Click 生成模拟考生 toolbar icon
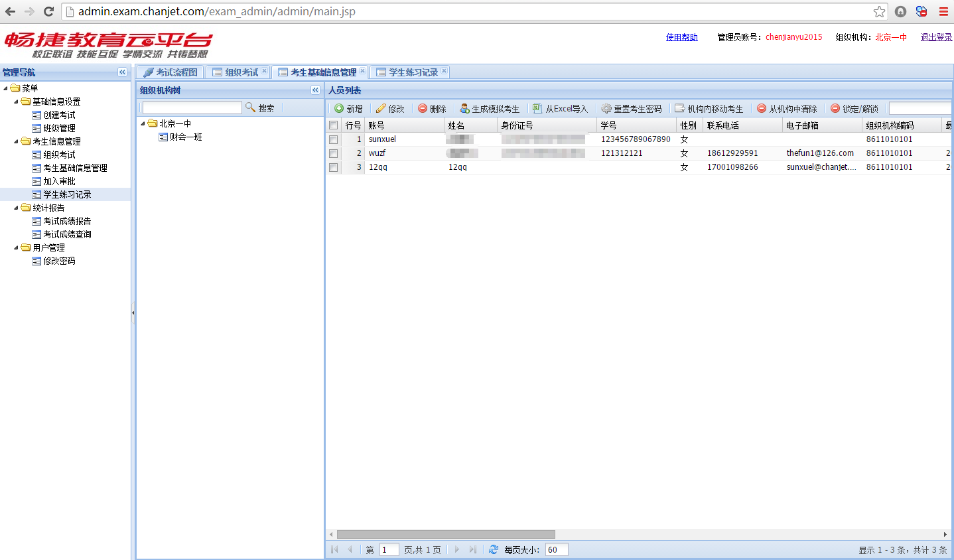Image resolution: width=954 pixels, height=560 pixels. (464, 109)
